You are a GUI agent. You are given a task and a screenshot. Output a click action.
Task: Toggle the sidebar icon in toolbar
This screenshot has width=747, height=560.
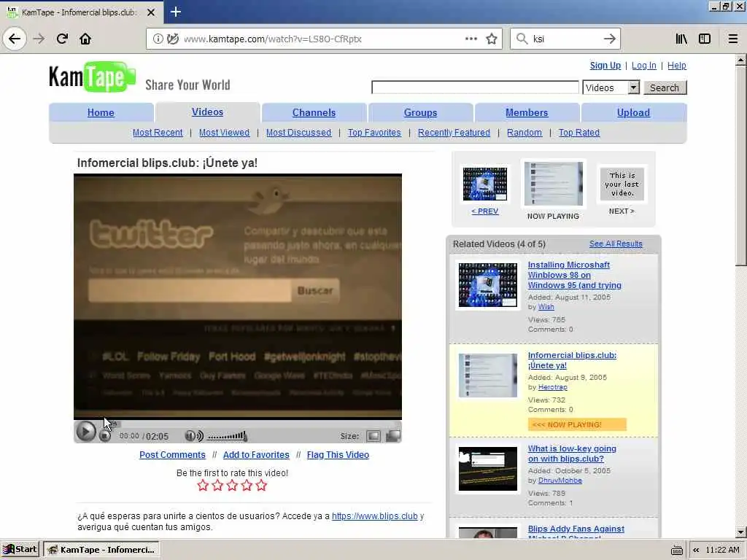(x=705, y=39)
